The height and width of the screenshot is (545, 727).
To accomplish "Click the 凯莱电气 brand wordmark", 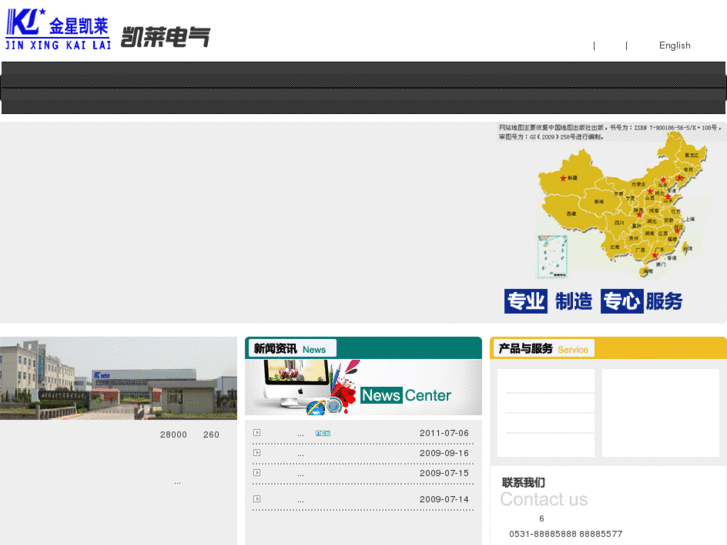I will (165, 37).
